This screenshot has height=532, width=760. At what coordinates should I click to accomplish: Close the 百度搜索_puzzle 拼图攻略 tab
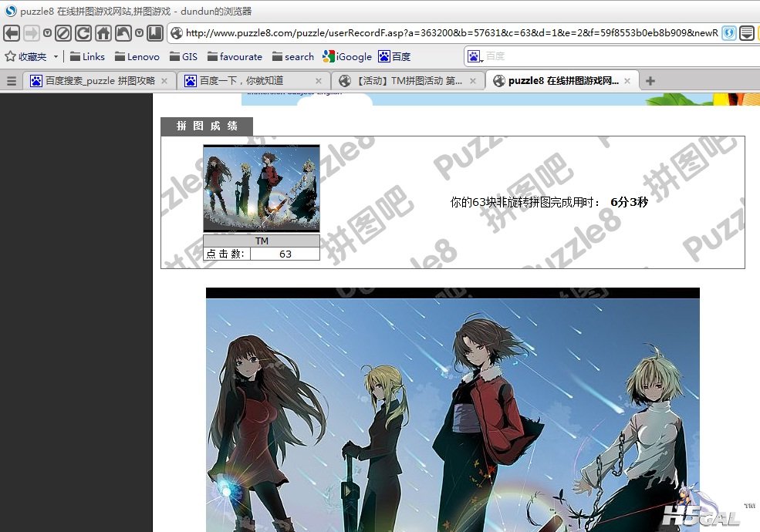point(164,81)
